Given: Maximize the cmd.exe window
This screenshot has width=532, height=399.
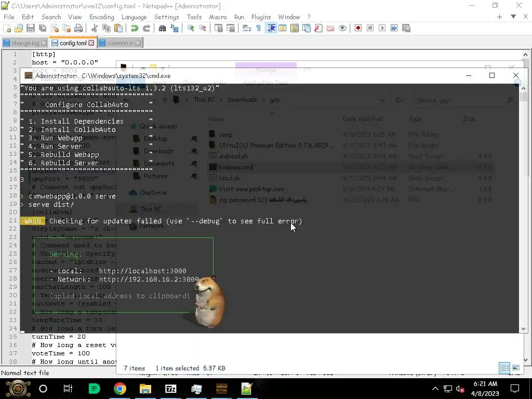Looking at the screenshot, I should coord(492,75).
